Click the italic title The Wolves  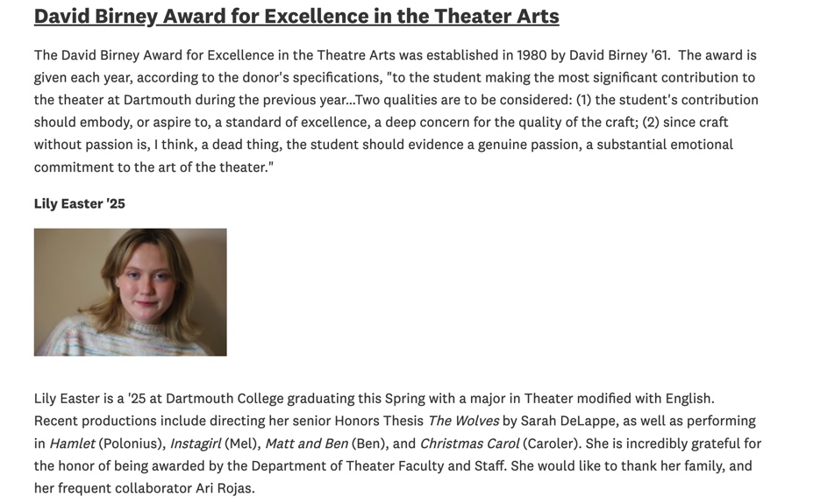[x=463, y=421]
